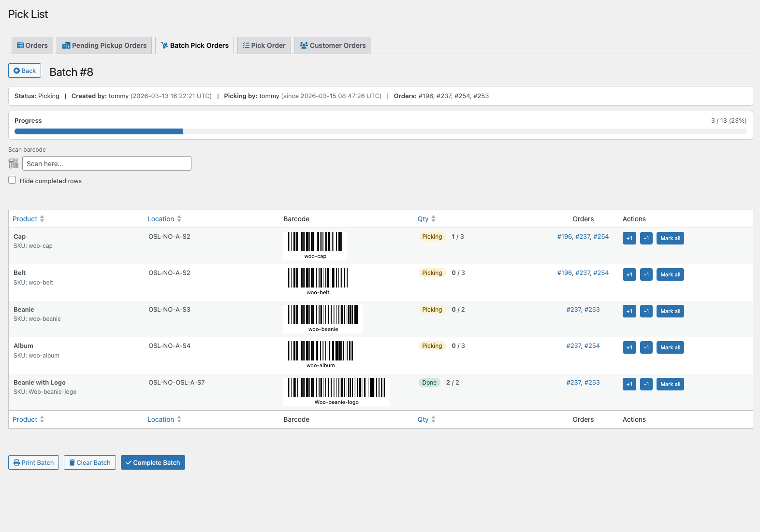Add one to Album picked quantity
This screenshot has width=760, height=532.
(x=629, y=347)
